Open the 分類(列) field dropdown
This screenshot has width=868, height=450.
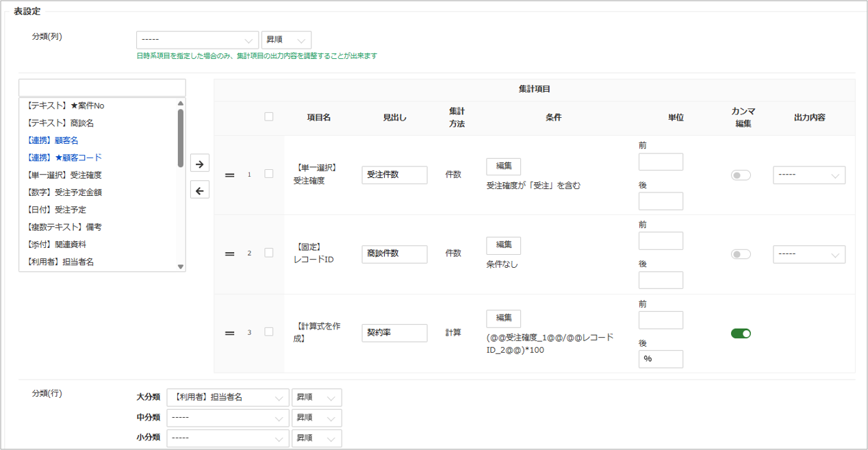[197, 40]
